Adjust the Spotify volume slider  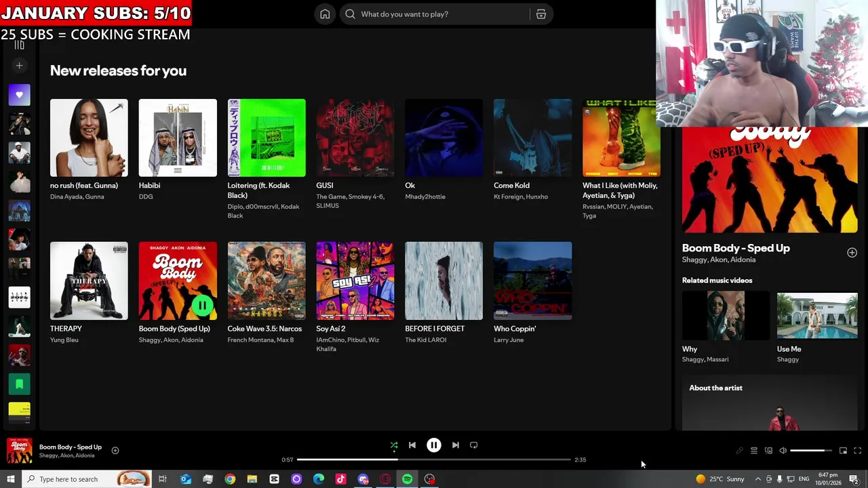click(811, 451)
